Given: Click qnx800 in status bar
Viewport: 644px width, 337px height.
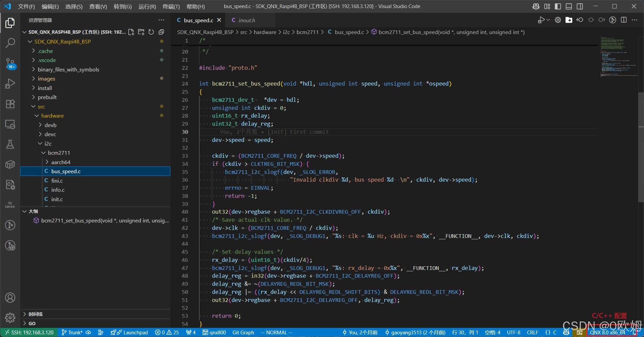Looking at the screenshot, I should pyautogui.click(x=214, y=332).
